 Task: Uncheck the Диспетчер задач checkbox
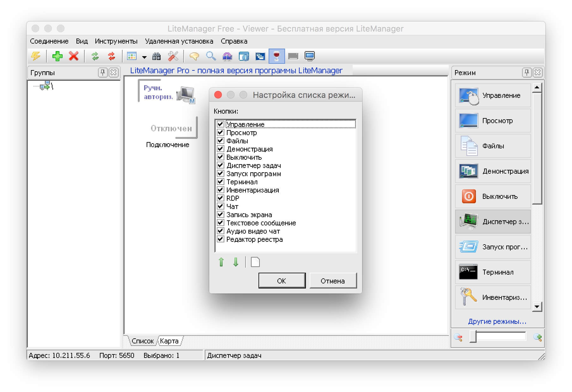click(x=221, y=165)
